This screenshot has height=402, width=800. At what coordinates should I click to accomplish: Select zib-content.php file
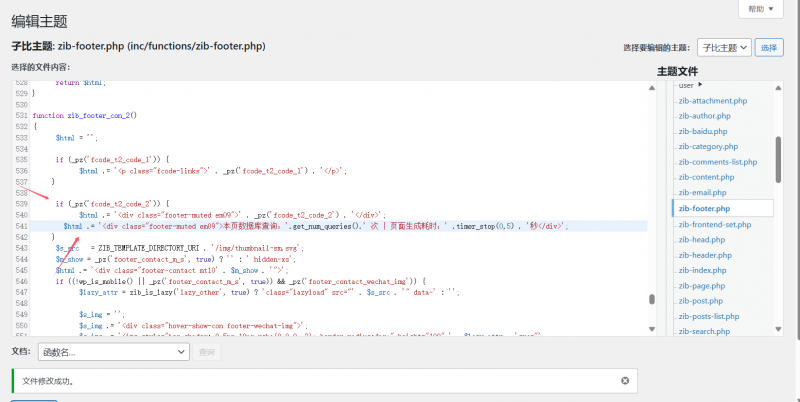tap(708, 177)
